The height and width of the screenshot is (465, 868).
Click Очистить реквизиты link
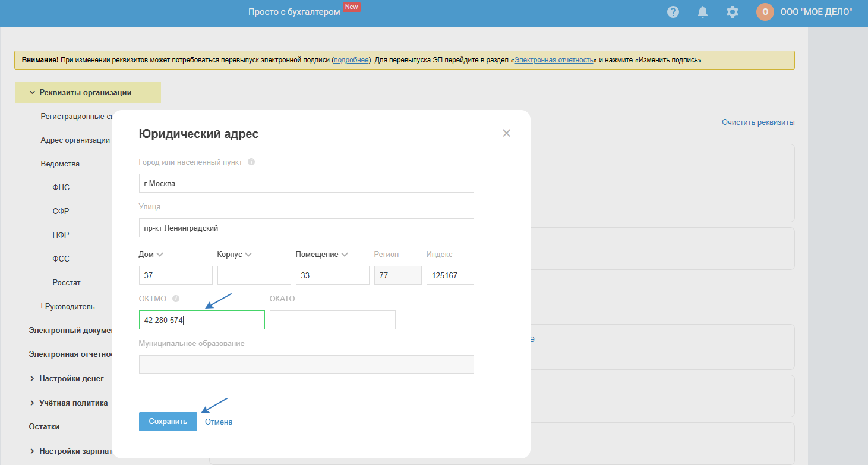(758, 122)
